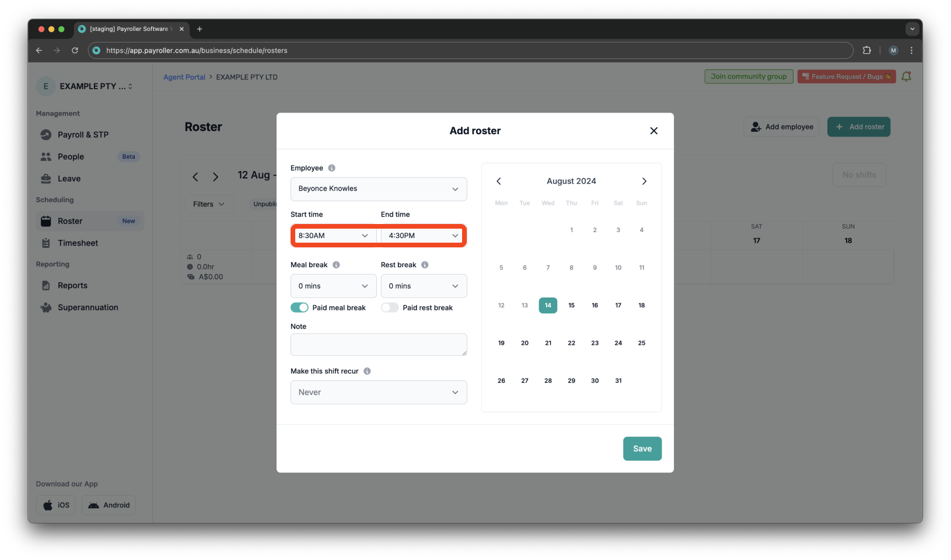Download the Android app
The width and height of the screenshot is (951, 560).
(109, 505)
